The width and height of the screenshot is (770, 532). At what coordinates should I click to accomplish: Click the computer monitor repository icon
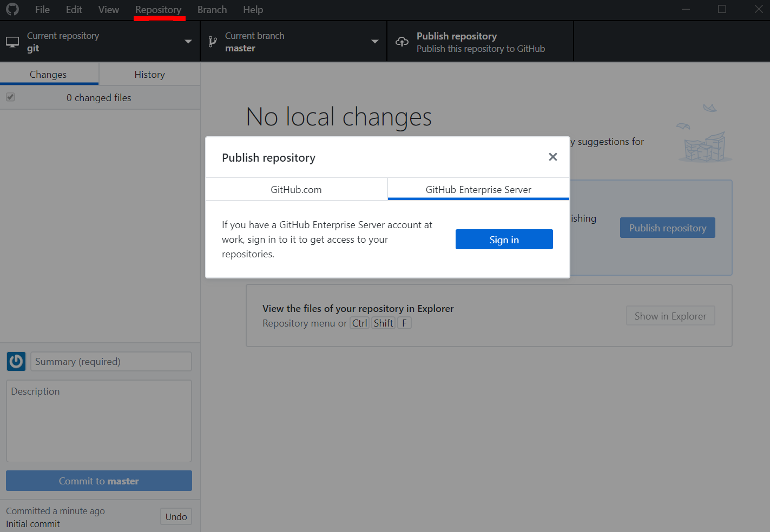12,42
